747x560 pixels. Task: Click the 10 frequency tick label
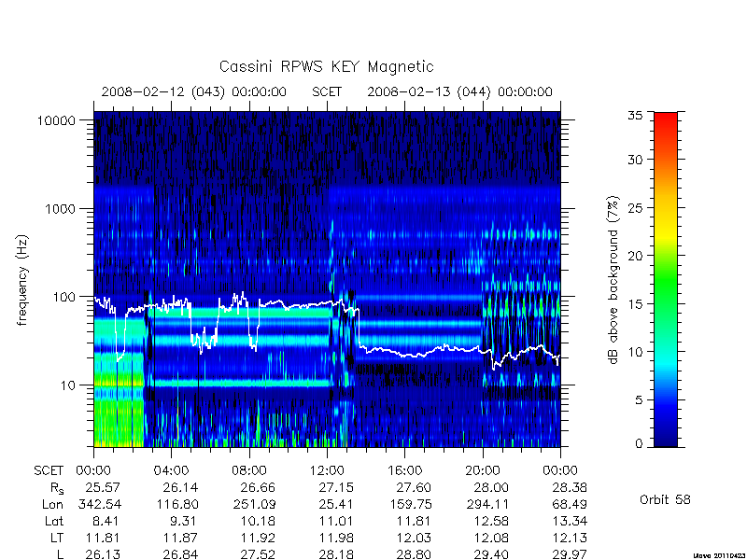tap(68, 385)
